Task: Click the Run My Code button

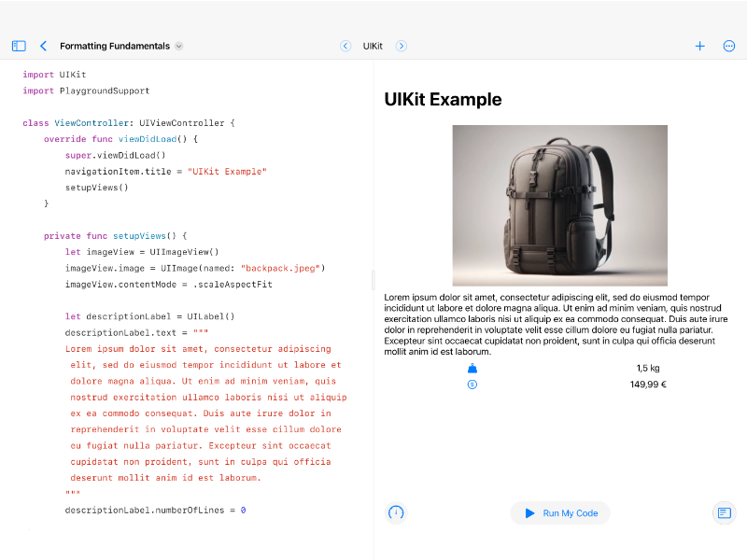Action: point(560,513)
